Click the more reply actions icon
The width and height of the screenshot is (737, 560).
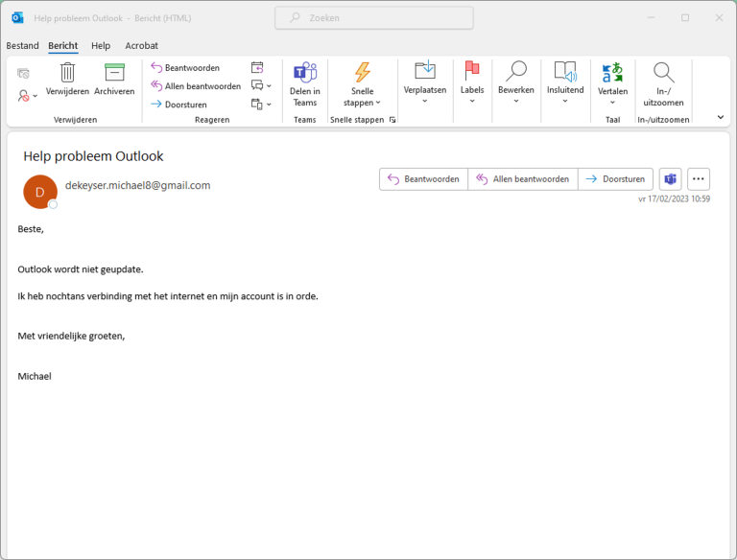tap(256, 104)
